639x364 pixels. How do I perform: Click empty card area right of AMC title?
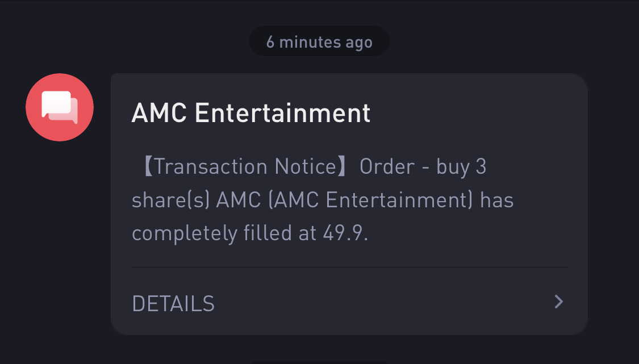[x=477, y=113]
